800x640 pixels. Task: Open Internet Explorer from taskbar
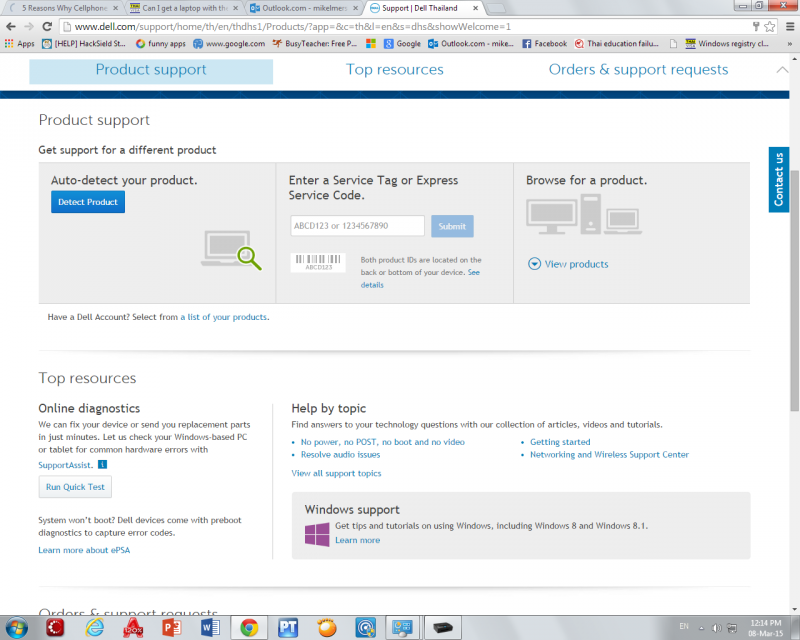94,627
